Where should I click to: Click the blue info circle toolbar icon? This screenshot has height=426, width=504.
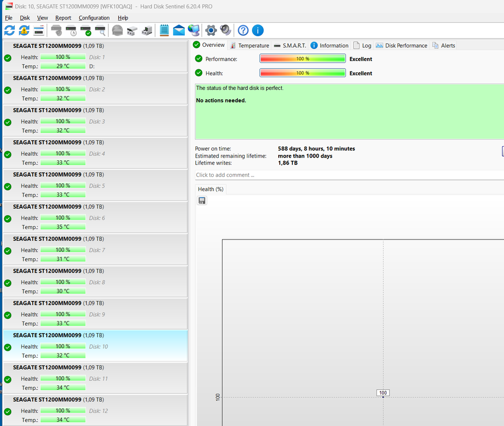[x=258, y=30]
